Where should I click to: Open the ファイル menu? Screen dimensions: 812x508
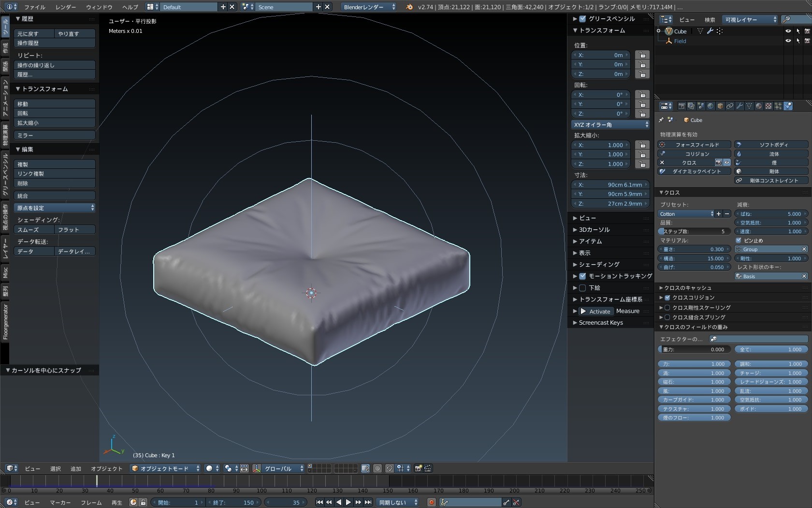coord(35,7)
